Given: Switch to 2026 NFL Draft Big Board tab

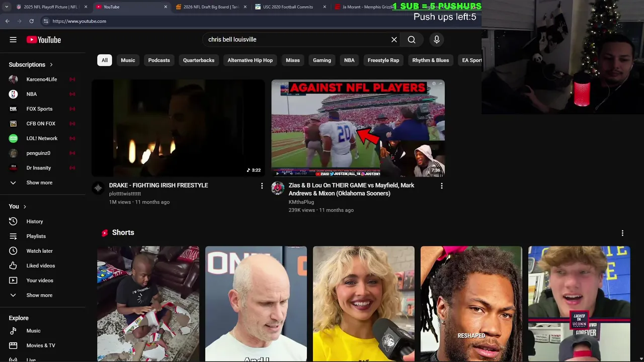Looking at the screenshot, I should click(211, 7).
